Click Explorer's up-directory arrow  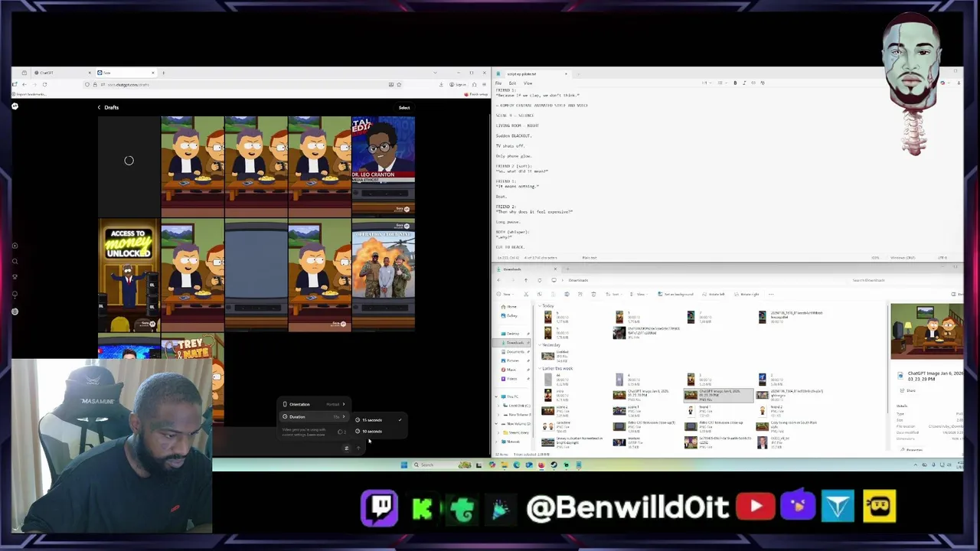click(526, 280)
